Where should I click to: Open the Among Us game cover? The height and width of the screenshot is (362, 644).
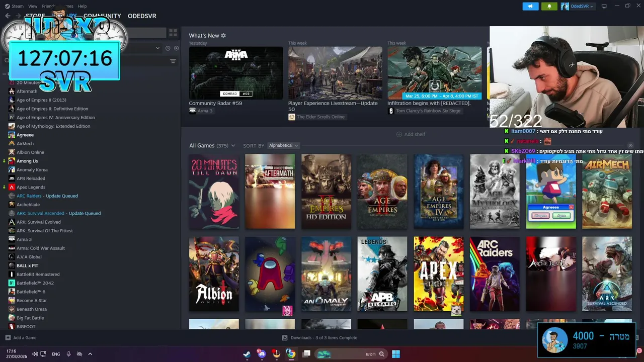pos(270,274)
